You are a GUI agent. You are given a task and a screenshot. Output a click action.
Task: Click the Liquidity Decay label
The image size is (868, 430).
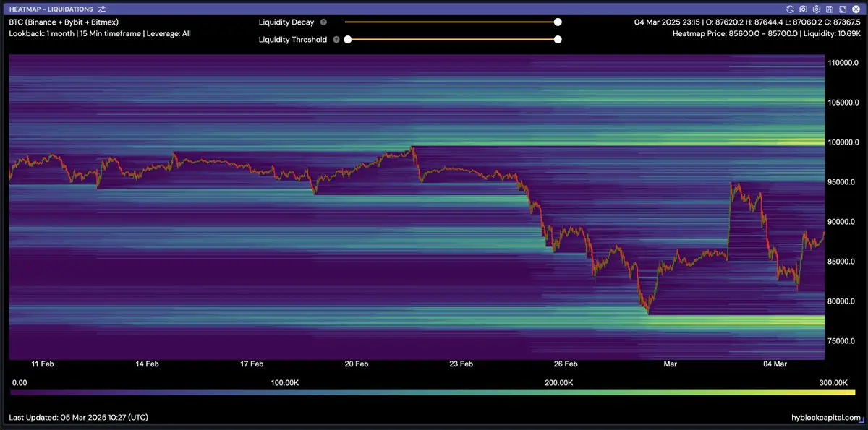click(x=286, y=22)
